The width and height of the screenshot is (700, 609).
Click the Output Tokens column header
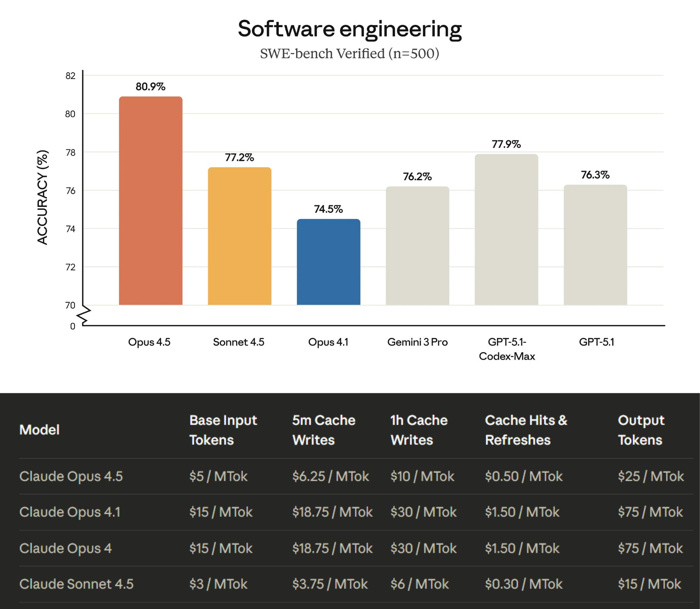pyautogui.click(x=640, y=430)
